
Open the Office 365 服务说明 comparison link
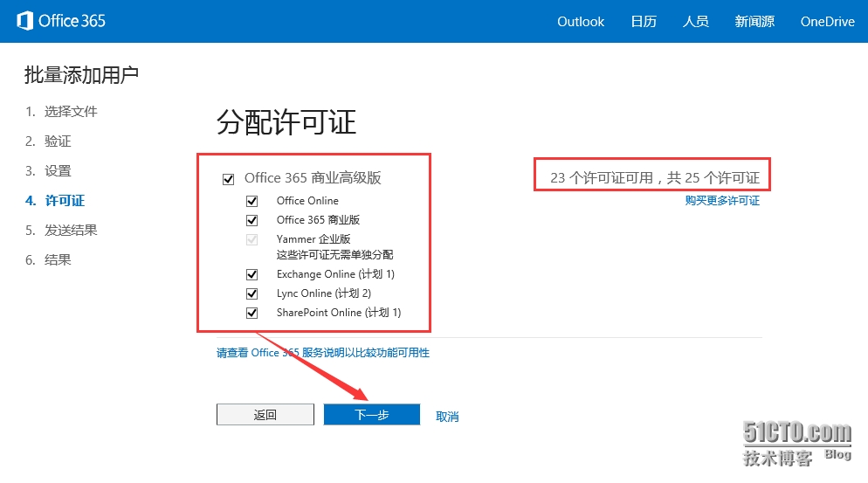pos(322,353)
